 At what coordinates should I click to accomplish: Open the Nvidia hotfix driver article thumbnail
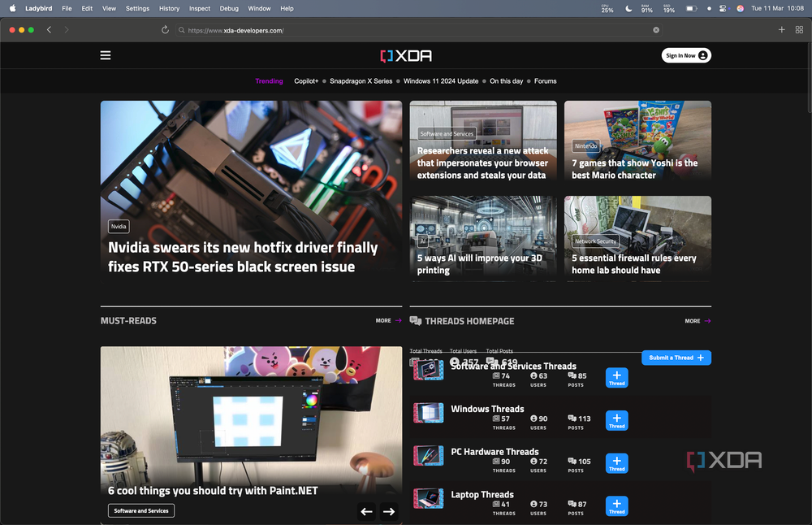click(x=251, y=191)
